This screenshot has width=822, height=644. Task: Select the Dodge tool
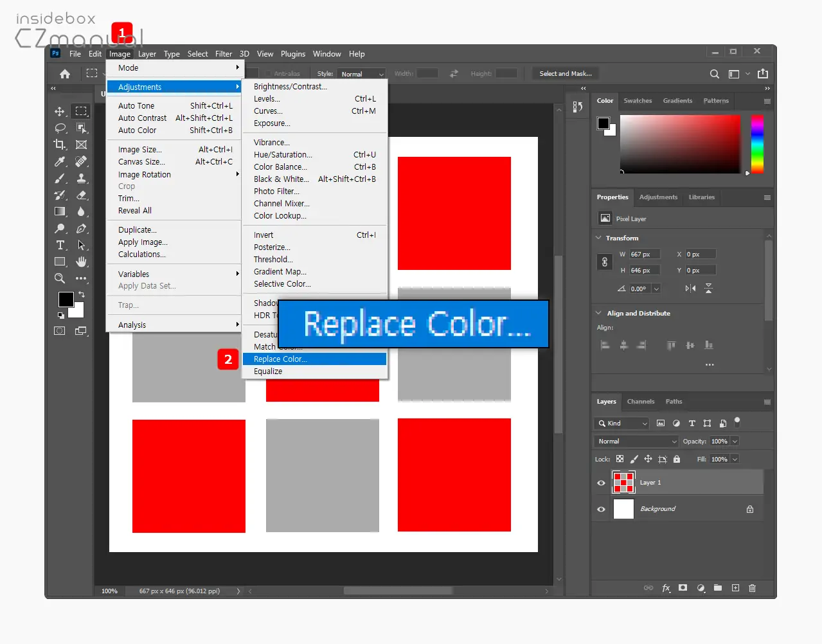pyautogui.click(x=60, y=228)
